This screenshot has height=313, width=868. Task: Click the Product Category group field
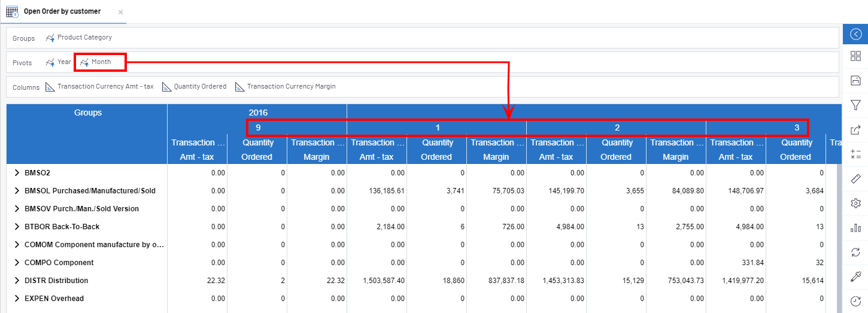tap(84, 38)
